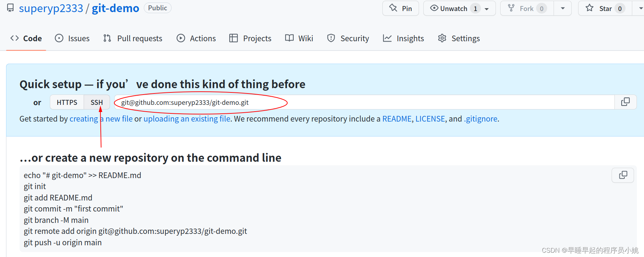
Task: Open the README recommendation link
Action: 397,119
